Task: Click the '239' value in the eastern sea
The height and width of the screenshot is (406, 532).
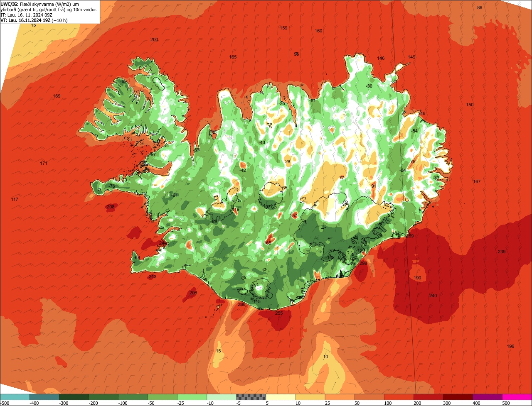Action: [502, 252]
